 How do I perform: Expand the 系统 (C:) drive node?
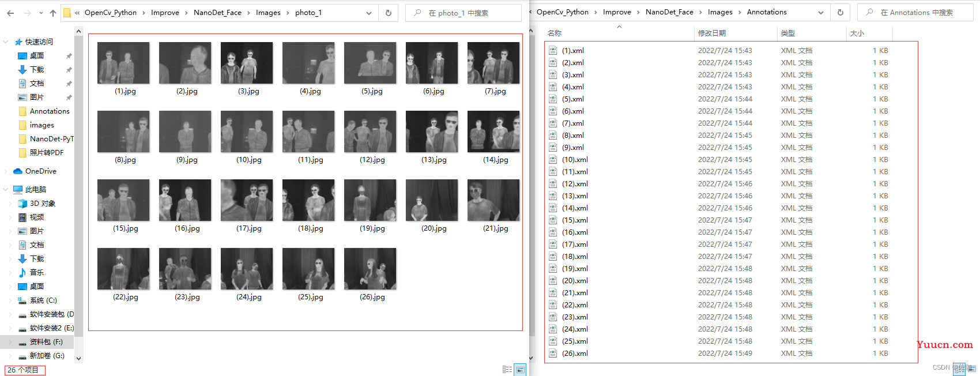pos(10,300)
